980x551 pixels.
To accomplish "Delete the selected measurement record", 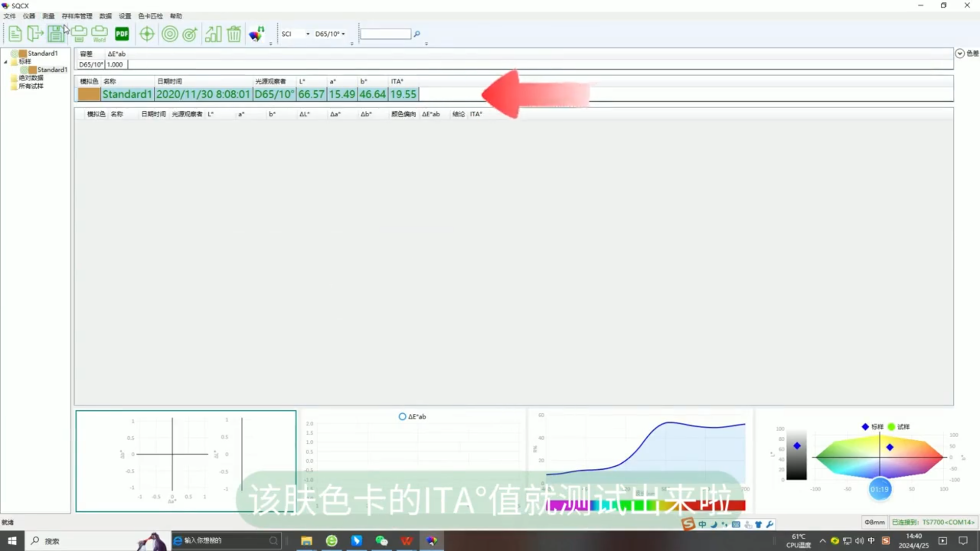I will click(x=234, y=34).
